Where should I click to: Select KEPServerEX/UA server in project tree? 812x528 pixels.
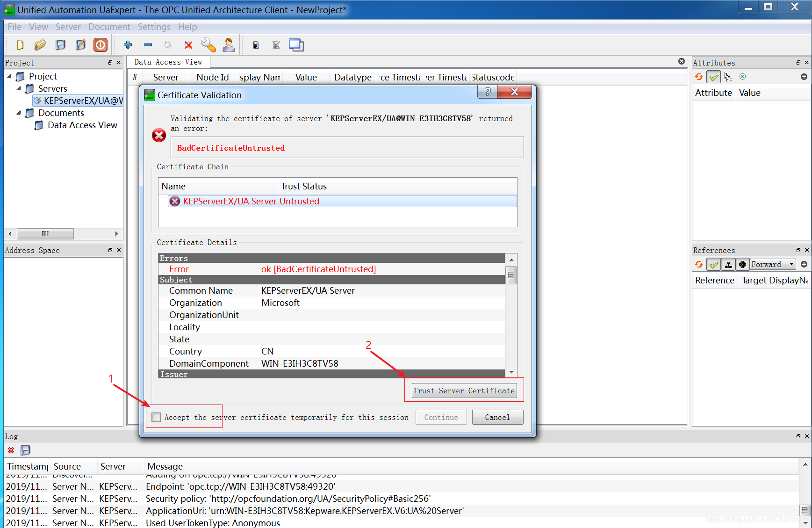[78, 101]
